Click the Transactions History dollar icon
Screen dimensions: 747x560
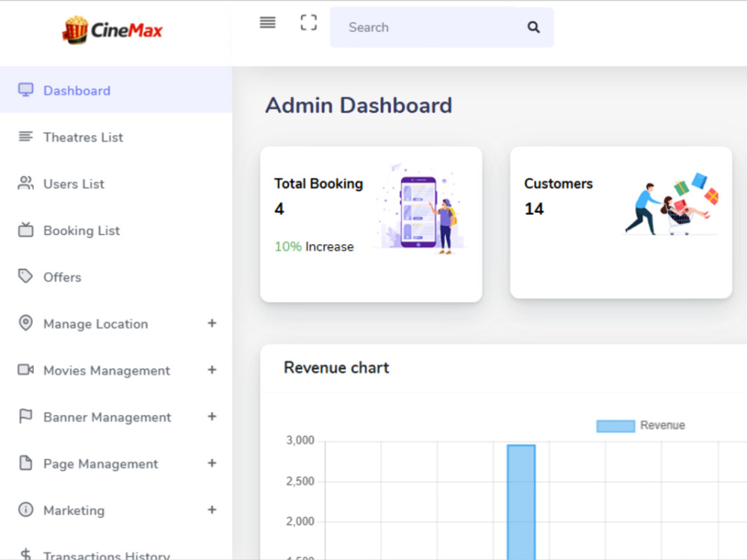tap(25, 554)
